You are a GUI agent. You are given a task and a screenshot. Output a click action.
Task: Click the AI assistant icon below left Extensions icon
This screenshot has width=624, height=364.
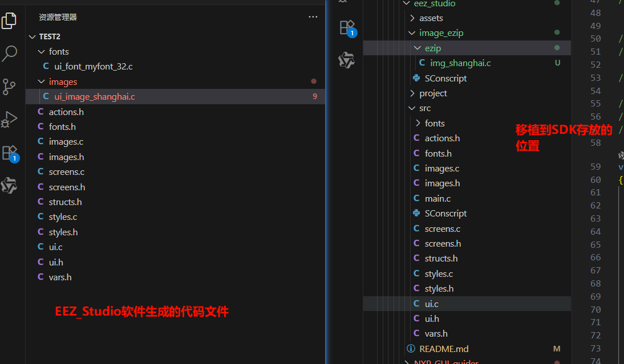[x=10, y=186]
